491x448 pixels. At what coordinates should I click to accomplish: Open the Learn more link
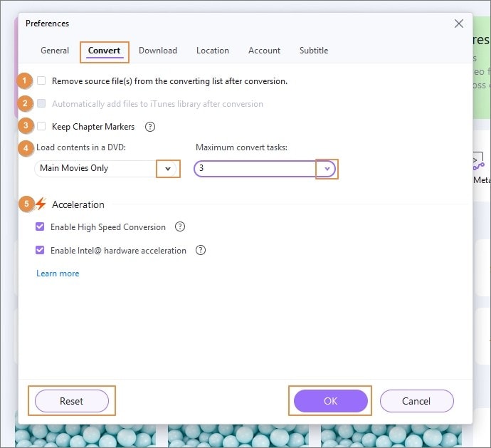tap(58, 274)
